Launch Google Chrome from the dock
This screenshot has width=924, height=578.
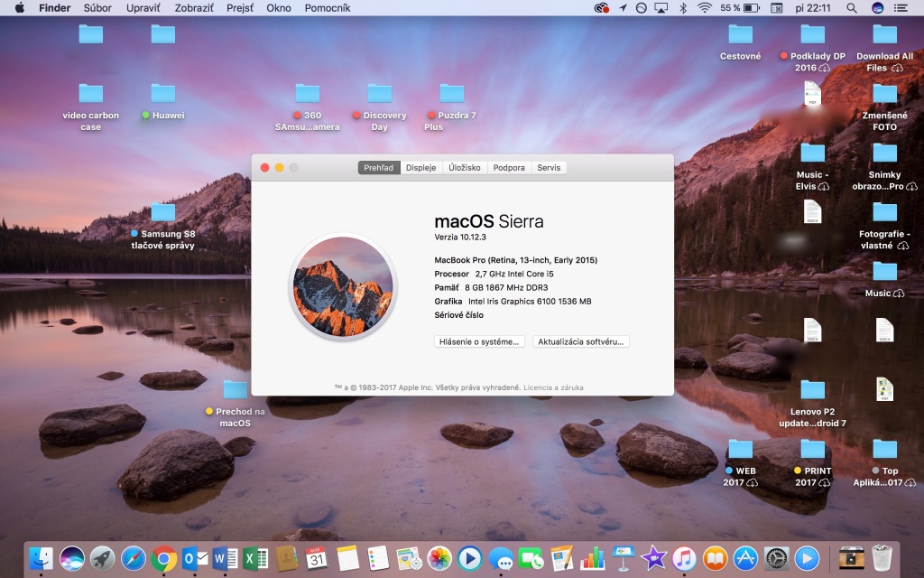(x=163, y=558)
